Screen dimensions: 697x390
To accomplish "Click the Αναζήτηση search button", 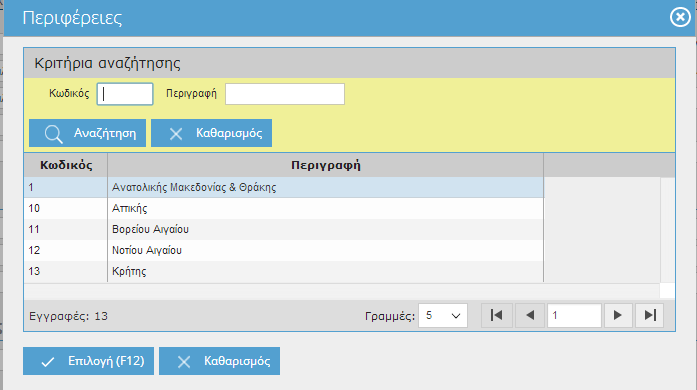I will [88, 133].
